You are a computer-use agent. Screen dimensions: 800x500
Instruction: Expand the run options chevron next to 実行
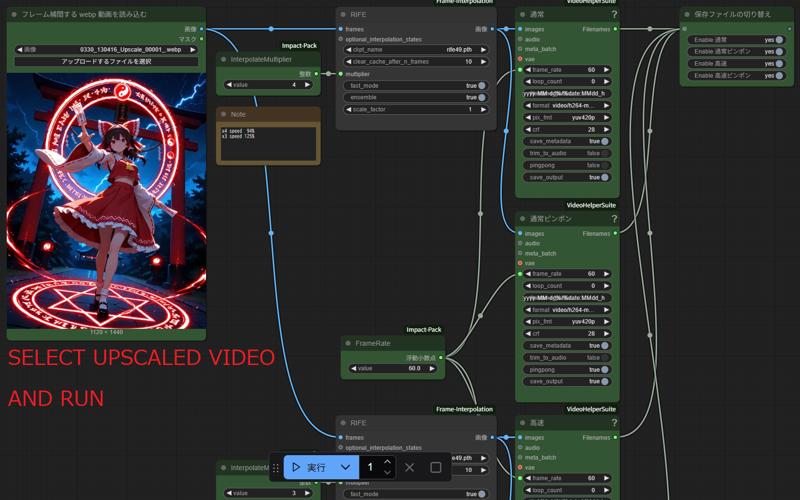(x=345, y=467)
